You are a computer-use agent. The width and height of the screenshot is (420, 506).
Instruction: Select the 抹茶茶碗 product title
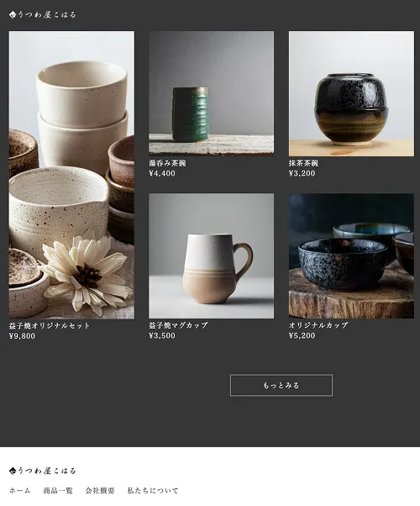(x=303, y=163)
